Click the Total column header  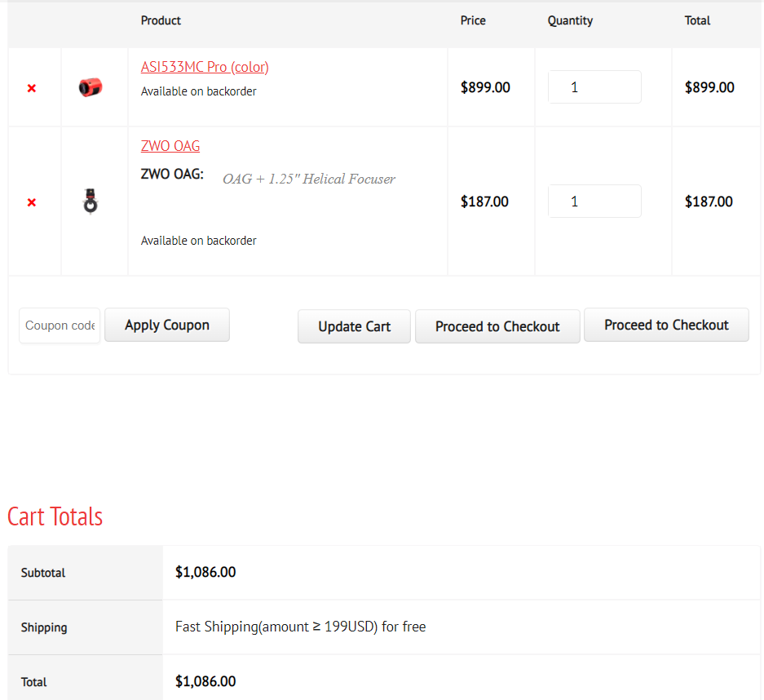tap(697, 20)
